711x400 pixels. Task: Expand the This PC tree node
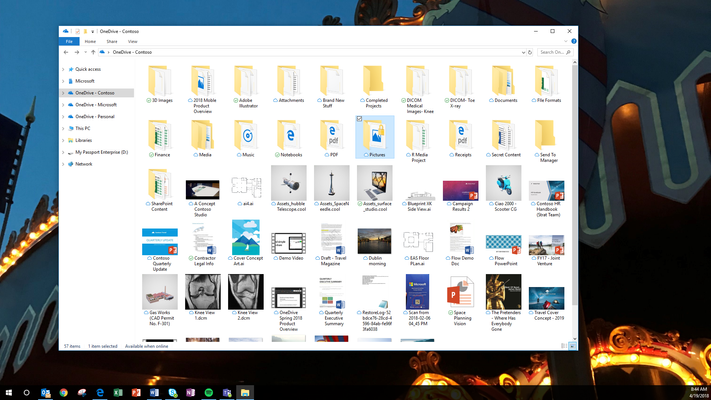point(63,128)
